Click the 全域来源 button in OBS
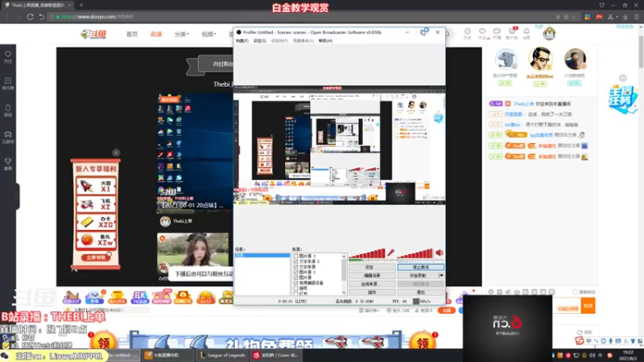The width and height of the screenshot is (644, 362). point(372,284)
